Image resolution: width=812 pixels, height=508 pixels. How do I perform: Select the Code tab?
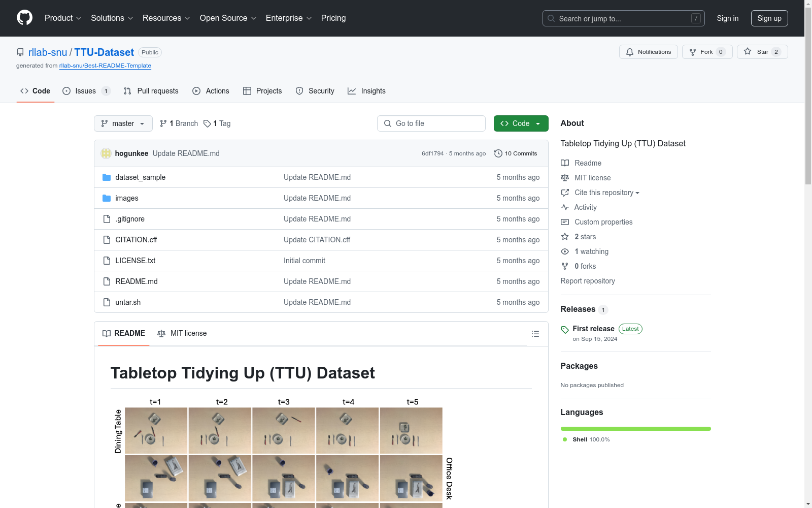click(36, 91)
